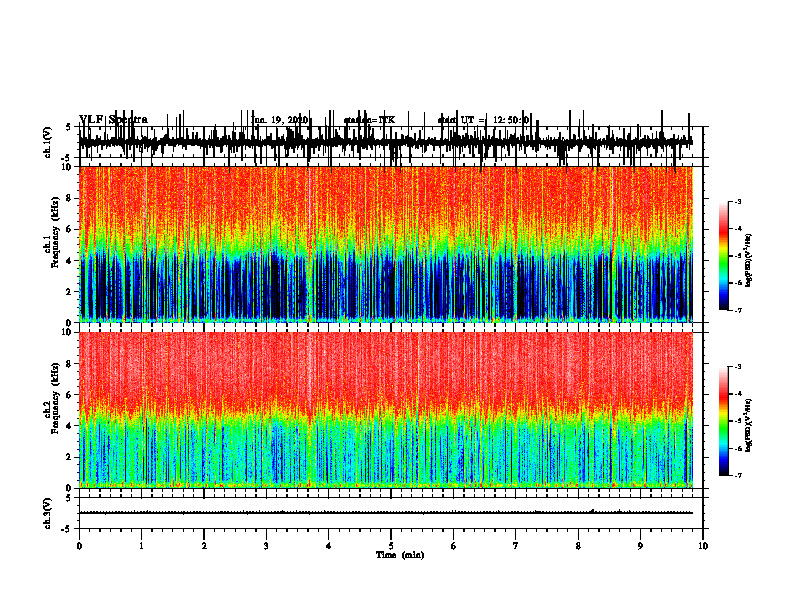Click the ch.1 colorbar log(PSD) label
Viewport: 792px width, 612px height.
coord(749,261)
